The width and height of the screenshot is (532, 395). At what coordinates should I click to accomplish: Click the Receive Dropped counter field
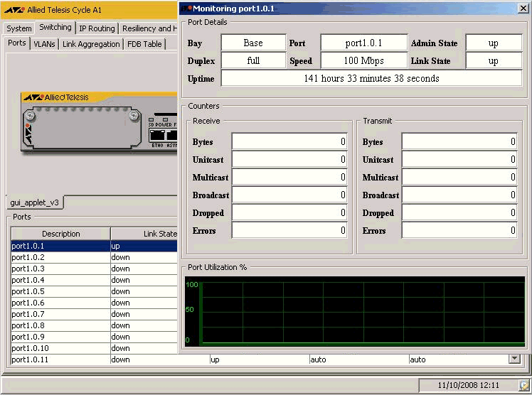pyautogui.click(x=289, y=212)
